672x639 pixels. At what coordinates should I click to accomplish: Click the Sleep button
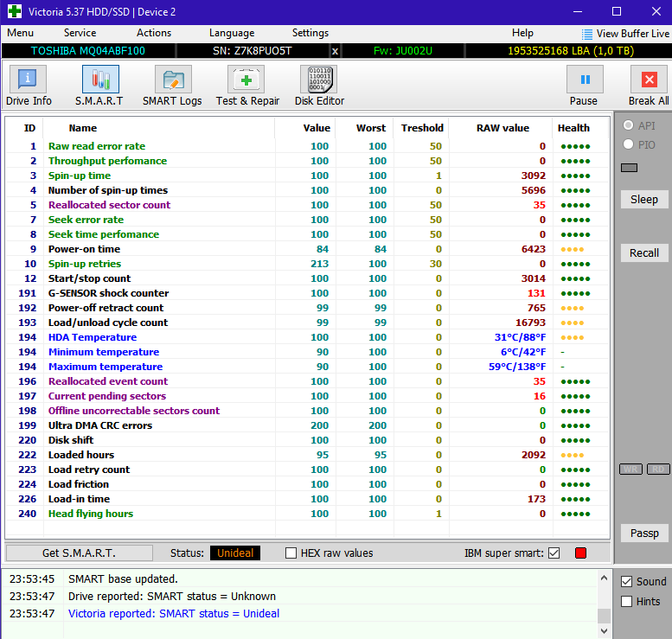[x=643, y=199]
